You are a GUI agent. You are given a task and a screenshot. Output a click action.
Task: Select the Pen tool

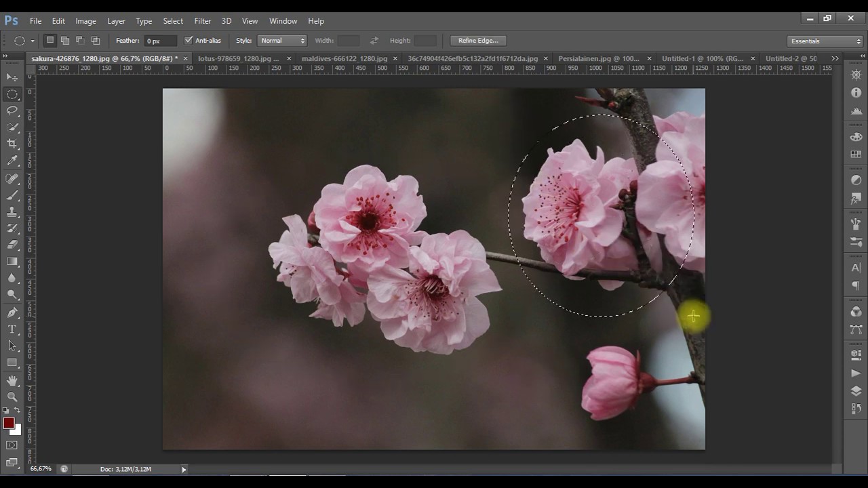[x=12, y=312]
